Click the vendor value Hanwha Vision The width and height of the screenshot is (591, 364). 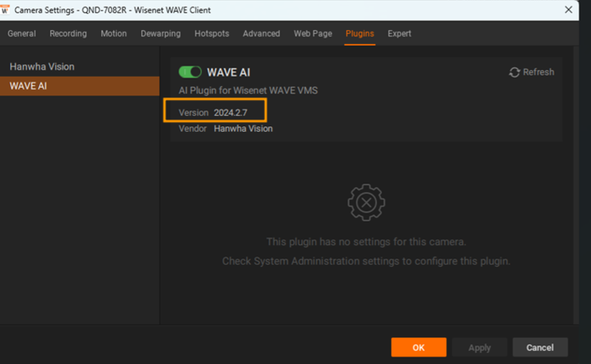[x=243, y=129]
